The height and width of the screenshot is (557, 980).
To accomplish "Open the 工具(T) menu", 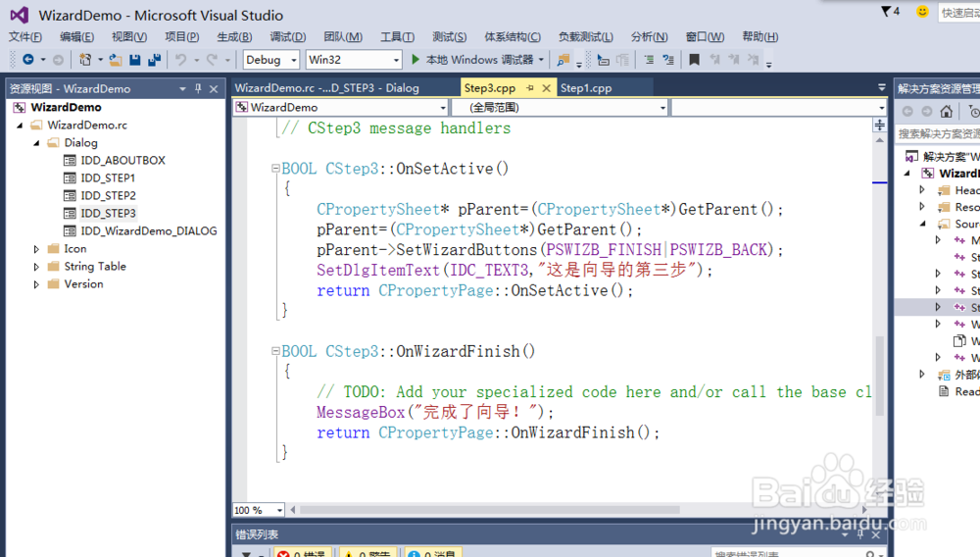I will coord(398,37).
